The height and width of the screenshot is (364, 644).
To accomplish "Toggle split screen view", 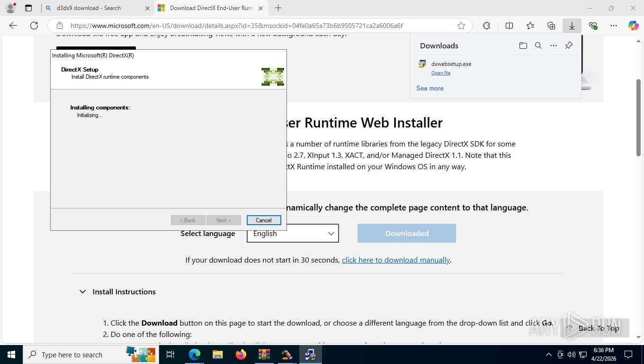I will [510, 26].
